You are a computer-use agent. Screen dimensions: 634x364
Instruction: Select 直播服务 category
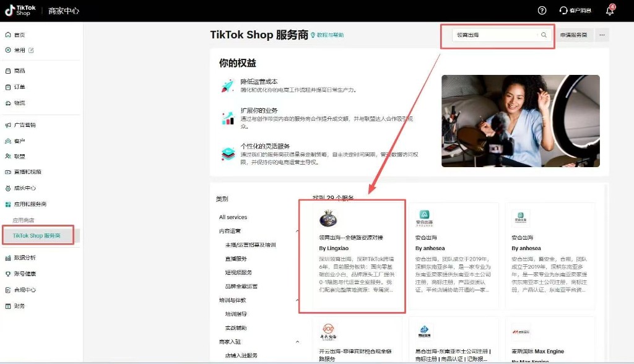coord(236,259)
